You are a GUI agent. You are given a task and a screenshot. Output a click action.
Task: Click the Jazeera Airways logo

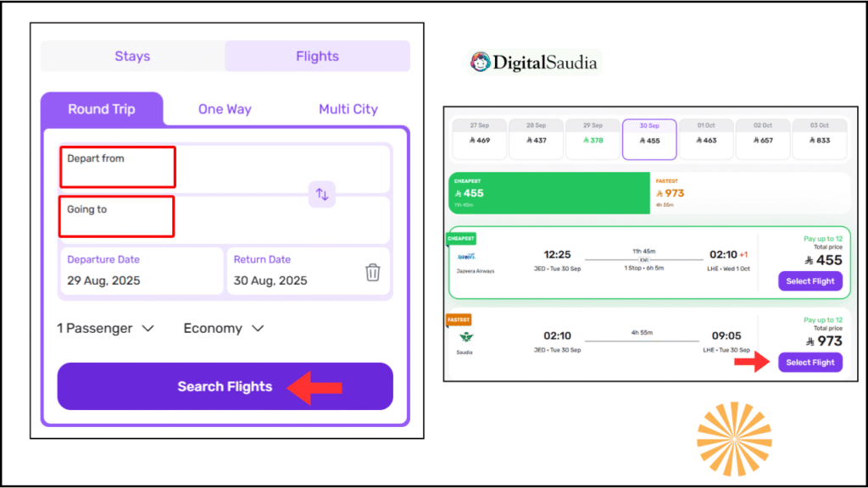[467, 257]
